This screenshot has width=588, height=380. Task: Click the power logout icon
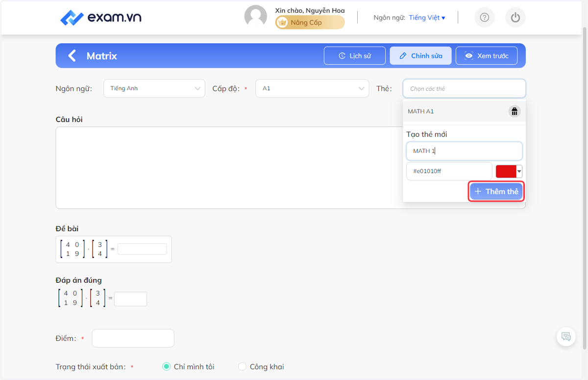coord(515,18)
